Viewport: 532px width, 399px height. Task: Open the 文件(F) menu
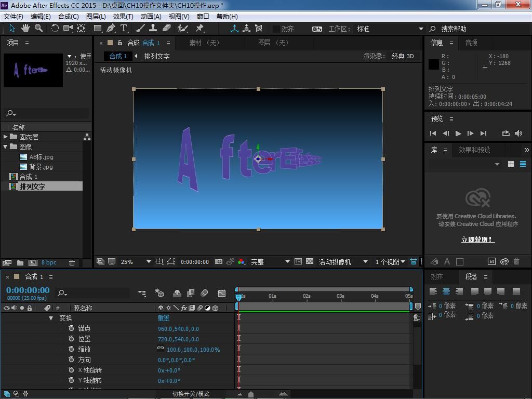coord(14,16)
